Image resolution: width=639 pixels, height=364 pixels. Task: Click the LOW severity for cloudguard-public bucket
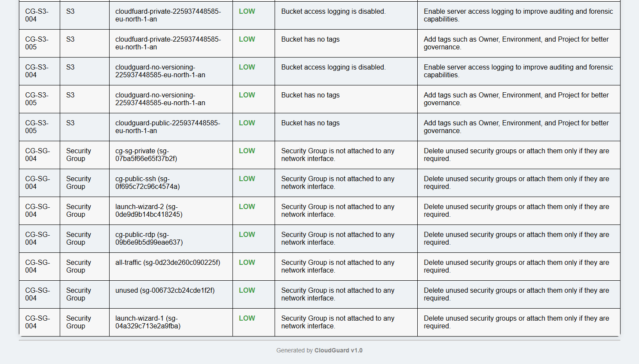(247, 123)
